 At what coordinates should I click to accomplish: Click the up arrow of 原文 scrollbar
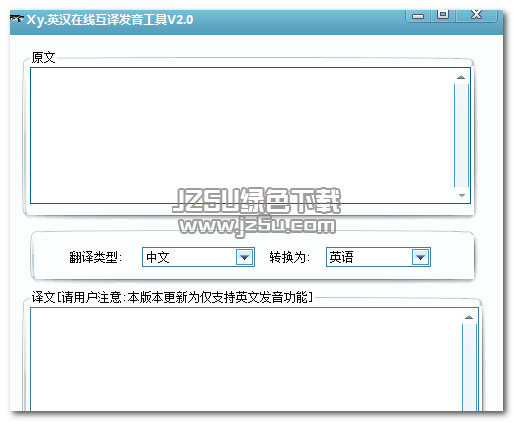coord(461,77)
